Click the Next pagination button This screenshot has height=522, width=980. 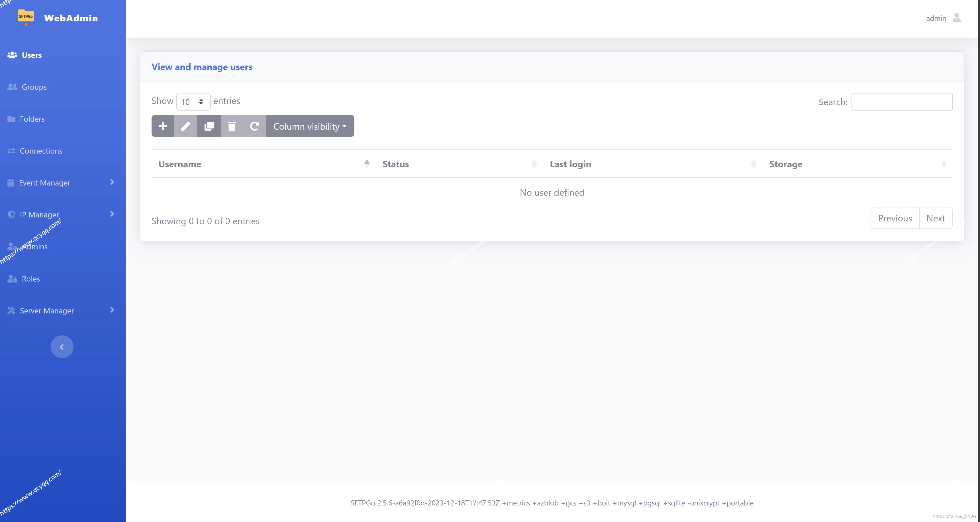(936, 218)
